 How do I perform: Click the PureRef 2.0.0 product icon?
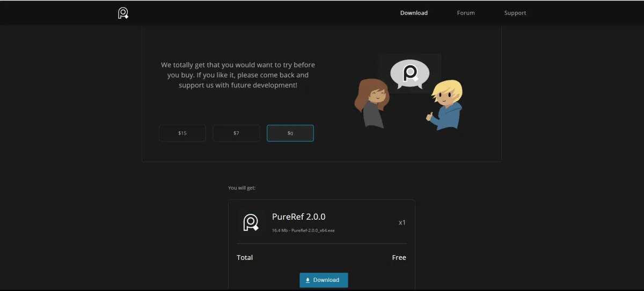(x=251, y=222)
